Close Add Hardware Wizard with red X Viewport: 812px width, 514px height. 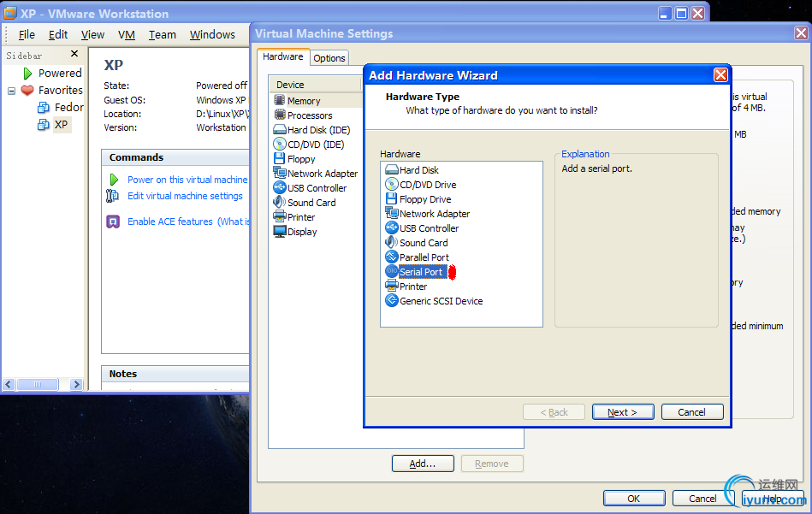(720, 75)
